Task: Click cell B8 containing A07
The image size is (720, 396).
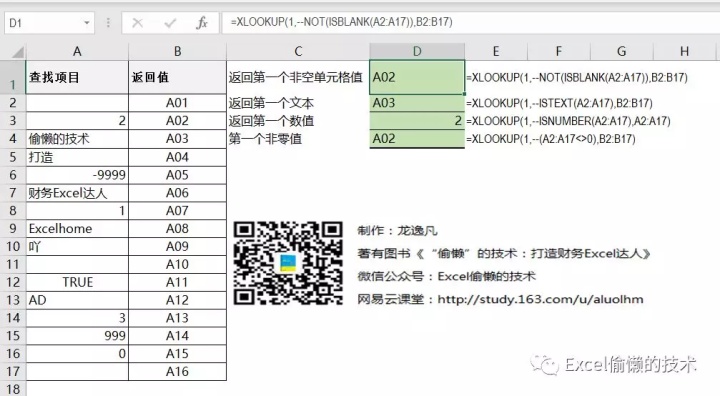Action: tap(177, 210)
